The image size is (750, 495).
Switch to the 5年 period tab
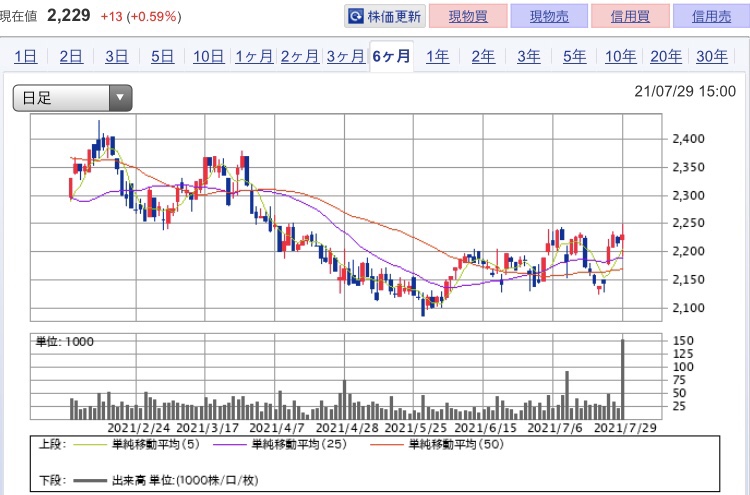[574, 56]
